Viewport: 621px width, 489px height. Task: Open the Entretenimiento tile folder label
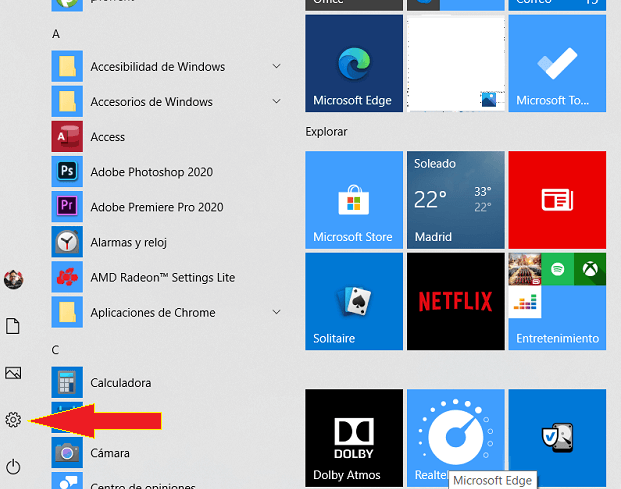[557, 339]
